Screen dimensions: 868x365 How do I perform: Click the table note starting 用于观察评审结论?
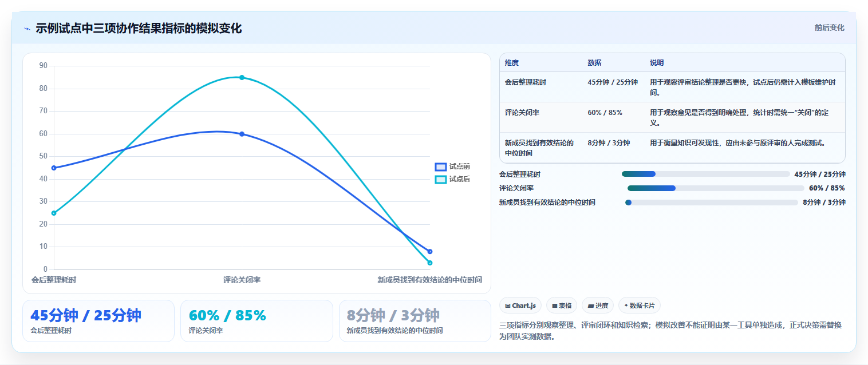743,87
